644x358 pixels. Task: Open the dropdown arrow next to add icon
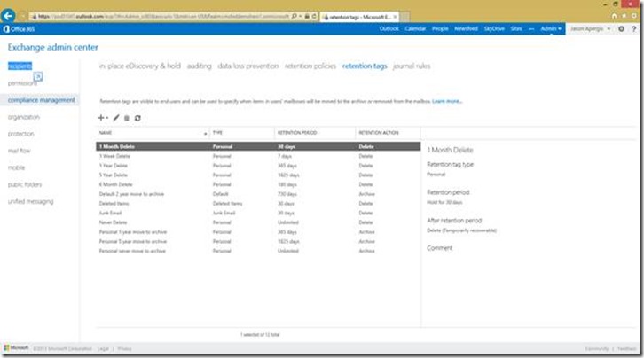click(107, 118)
